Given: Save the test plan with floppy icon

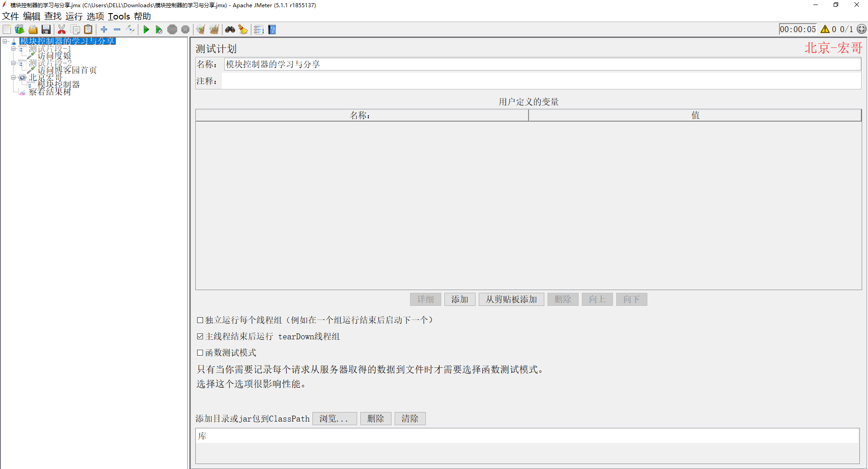Looking at the screenshot, I should click(x=46, y=29).
